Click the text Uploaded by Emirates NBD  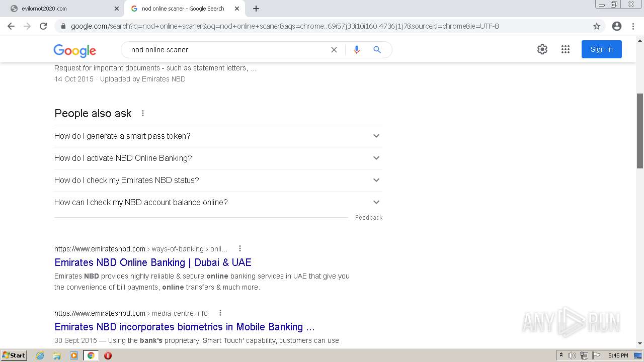coord(143,79)
